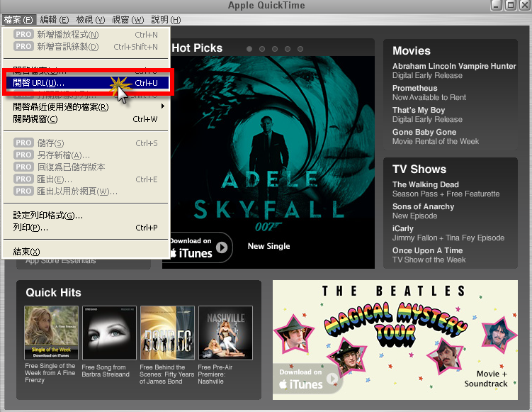Choose 設定列印格式(G)... entry
Viewport: 532px width, 412px height.
coord(86,216)
